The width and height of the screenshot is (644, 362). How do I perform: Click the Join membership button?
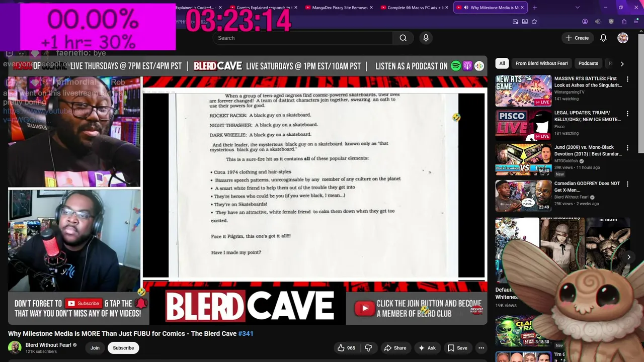pos(95,348)
